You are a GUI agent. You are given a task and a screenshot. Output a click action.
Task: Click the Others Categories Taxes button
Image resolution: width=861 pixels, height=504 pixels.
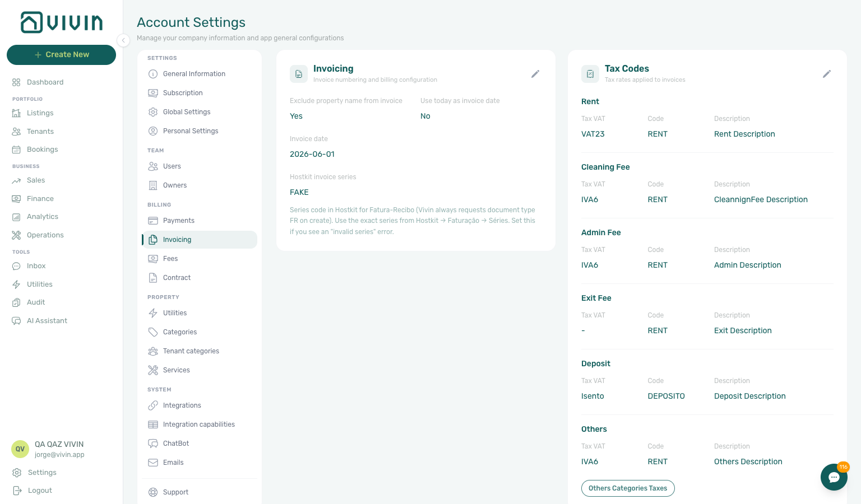point(628,488)
